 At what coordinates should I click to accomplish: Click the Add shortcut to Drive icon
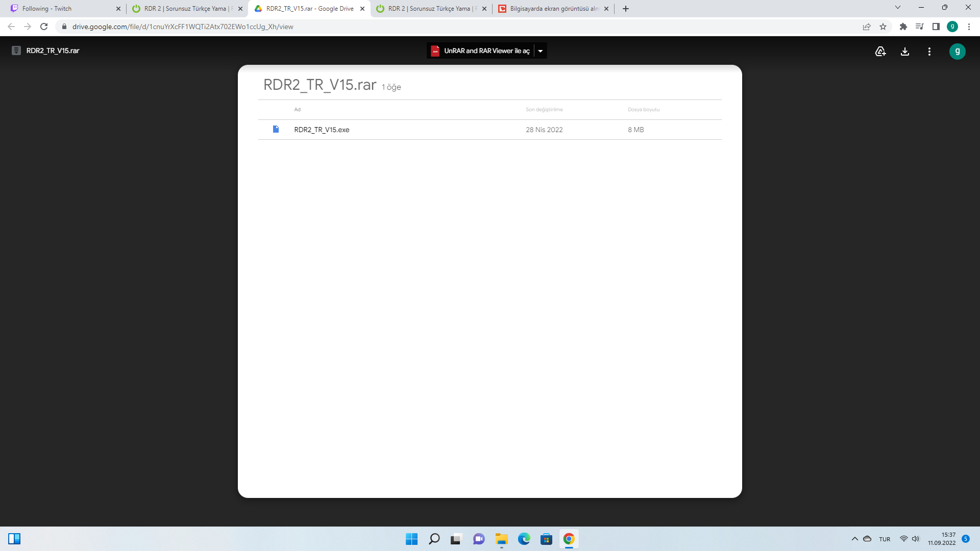[x=880, y=51]
